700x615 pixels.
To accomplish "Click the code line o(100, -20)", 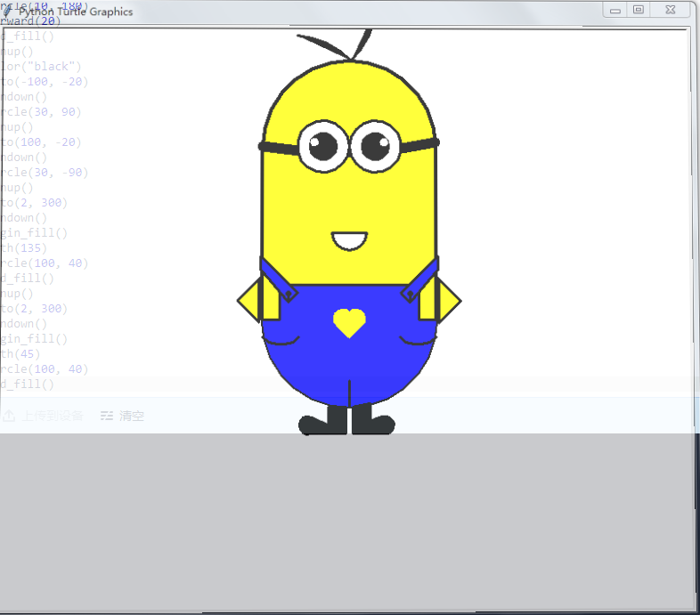I will coord(41,142).
